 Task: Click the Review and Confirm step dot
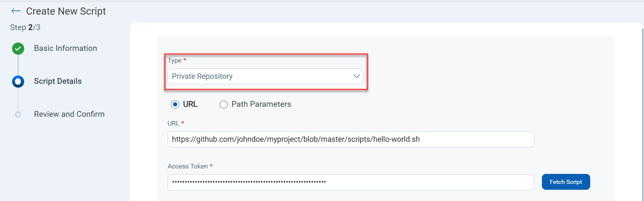click(x=18, y=114)
